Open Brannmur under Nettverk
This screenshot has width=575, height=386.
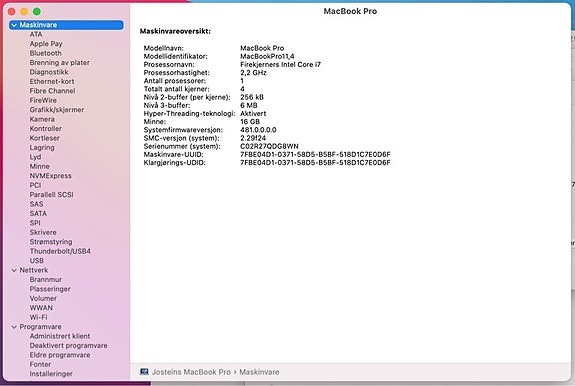point(45,280)
